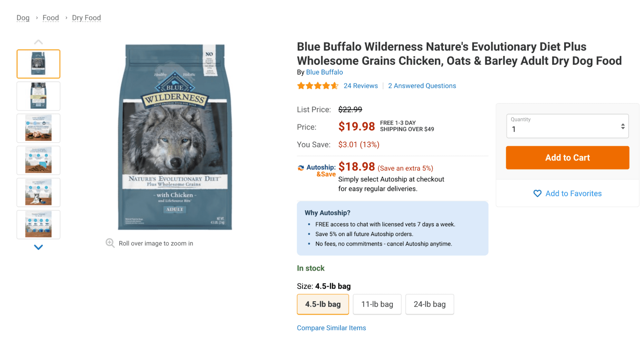
Task: Open the Blue Buffalo brand link
Action: click(x=324, y=72)
